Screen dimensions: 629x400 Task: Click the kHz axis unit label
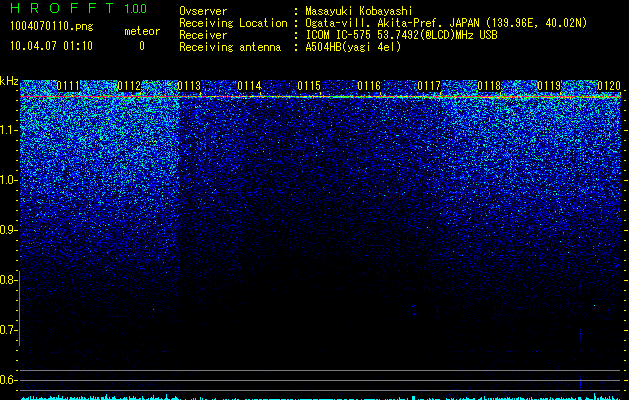coord(9,81)
